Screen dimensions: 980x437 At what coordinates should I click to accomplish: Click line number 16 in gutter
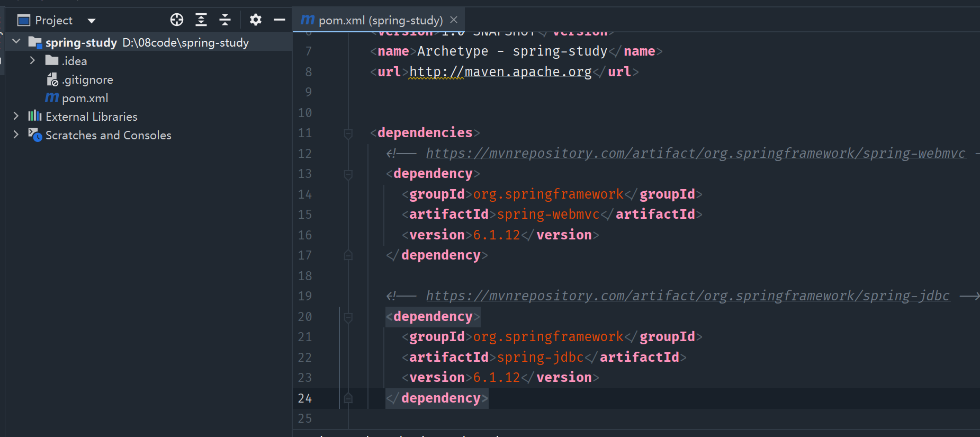[305, 235]
